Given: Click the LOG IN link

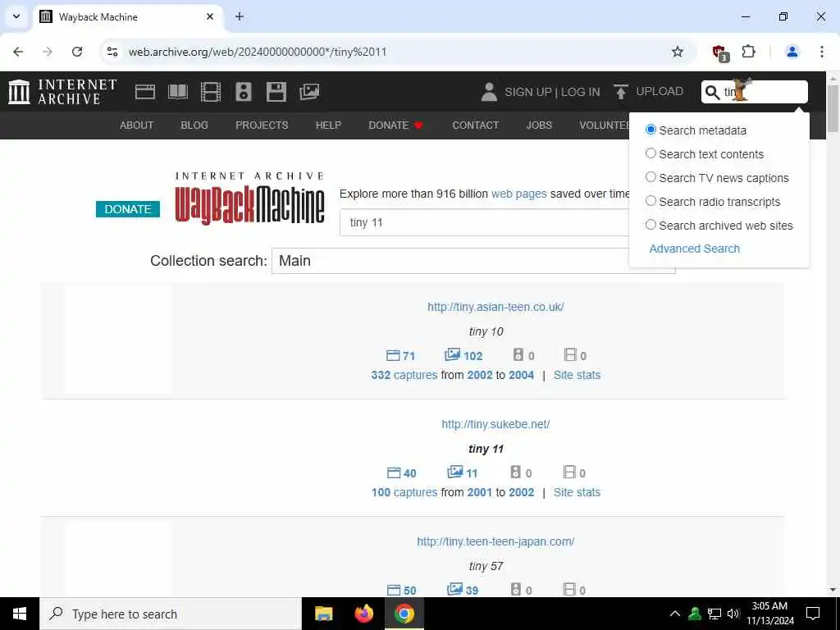Looking at the screenshot, I should (x=580, y=92).
